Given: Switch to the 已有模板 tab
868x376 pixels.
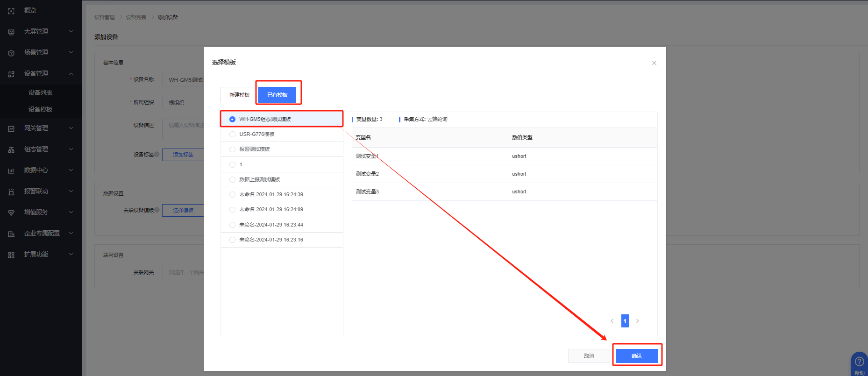Looking at the screenshot, I should pos(277,95).
